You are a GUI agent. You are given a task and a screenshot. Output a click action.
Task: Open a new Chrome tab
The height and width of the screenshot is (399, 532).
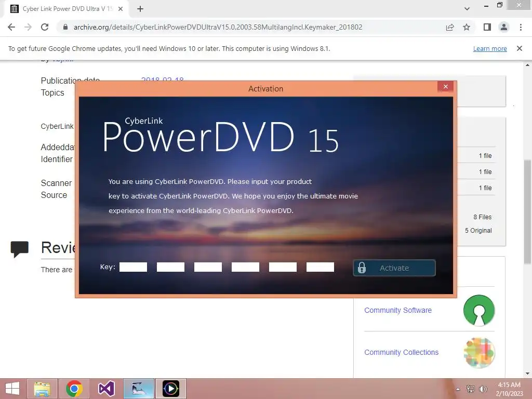[140, 9]
